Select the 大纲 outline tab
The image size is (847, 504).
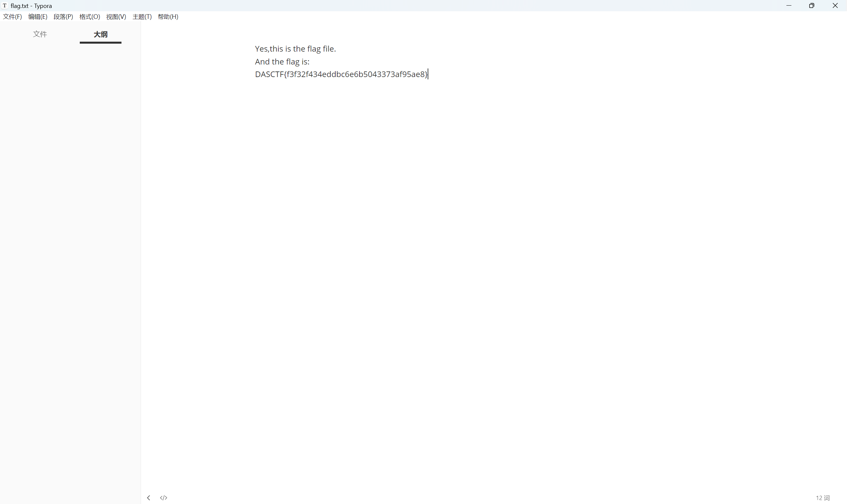(101, 34)
